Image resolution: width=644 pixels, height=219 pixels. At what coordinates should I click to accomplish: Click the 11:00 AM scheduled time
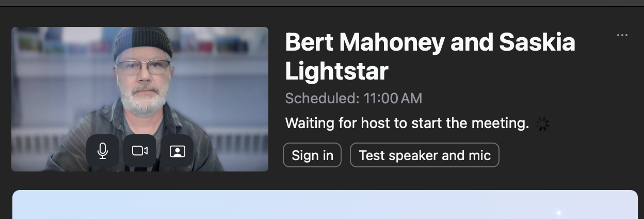[x=393, y=98]
